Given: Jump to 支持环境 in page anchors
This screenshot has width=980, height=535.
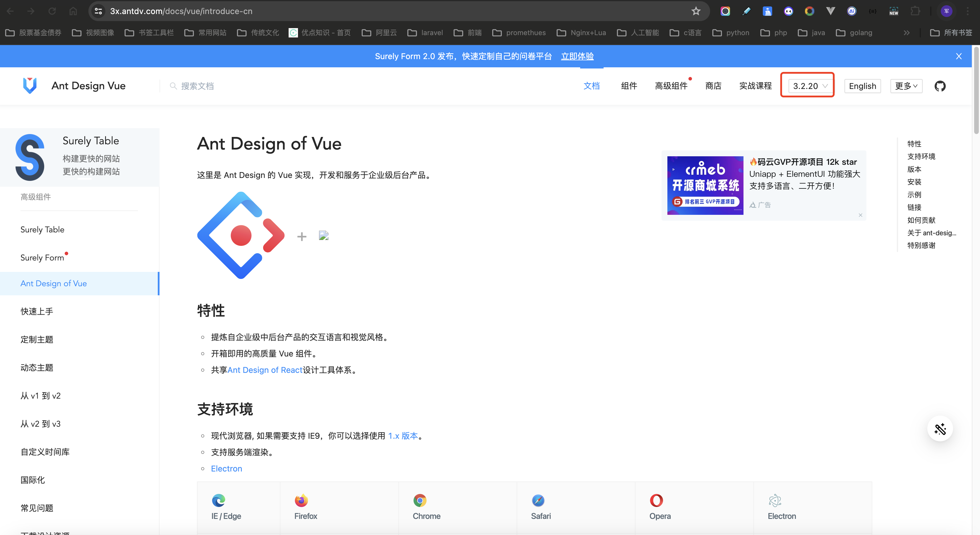Looking at the screenshot, I should (921, 156).
